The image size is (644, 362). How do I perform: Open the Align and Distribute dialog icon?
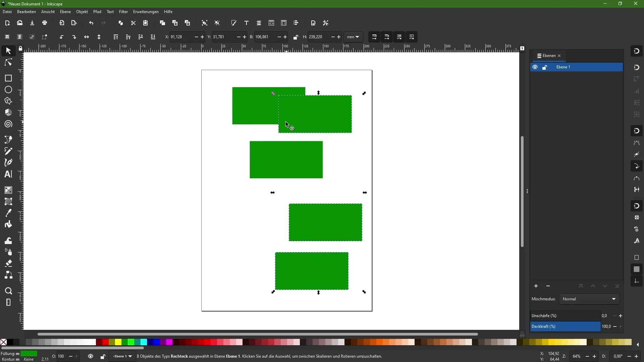tap(296, 23)
